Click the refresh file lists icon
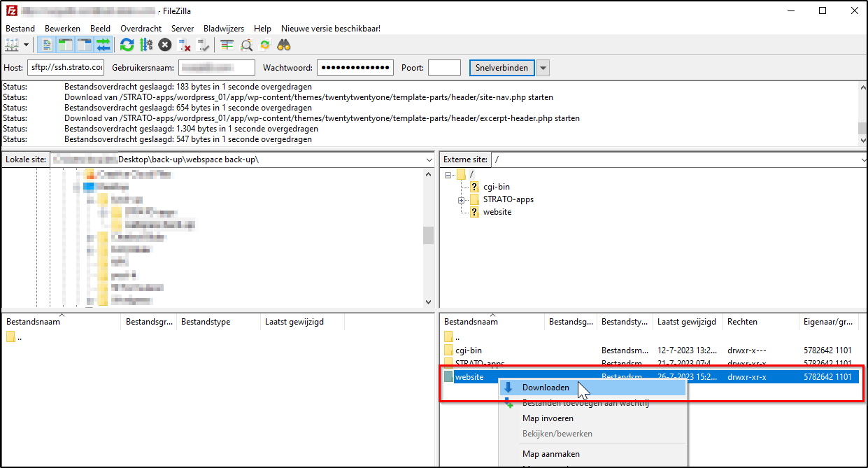The height and width of the screenshot is (468, 868). [x=127, y=45]
